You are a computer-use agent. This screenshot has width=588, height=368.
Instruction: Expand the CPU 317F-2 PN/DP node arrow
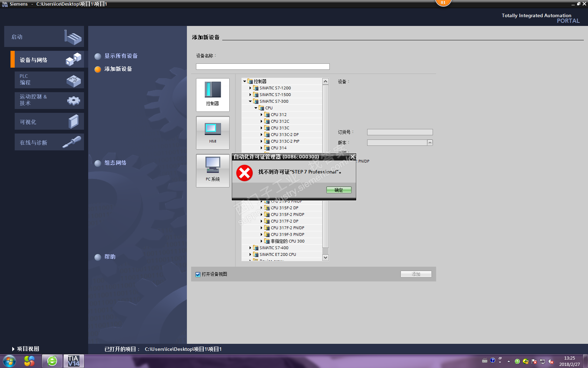click(261, 228)
